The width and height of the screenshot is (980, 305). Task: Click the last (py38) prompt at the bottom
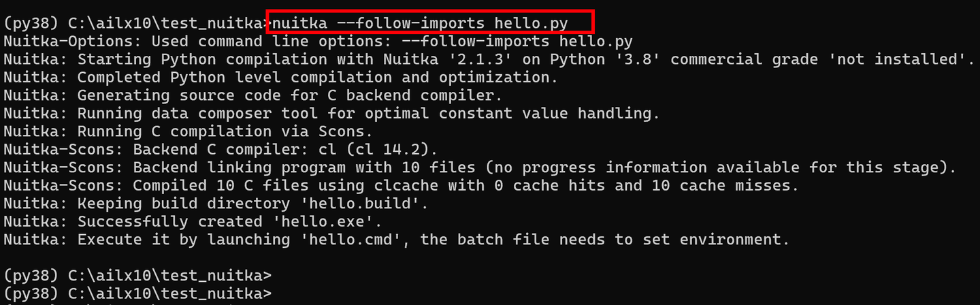coord(137,293)
